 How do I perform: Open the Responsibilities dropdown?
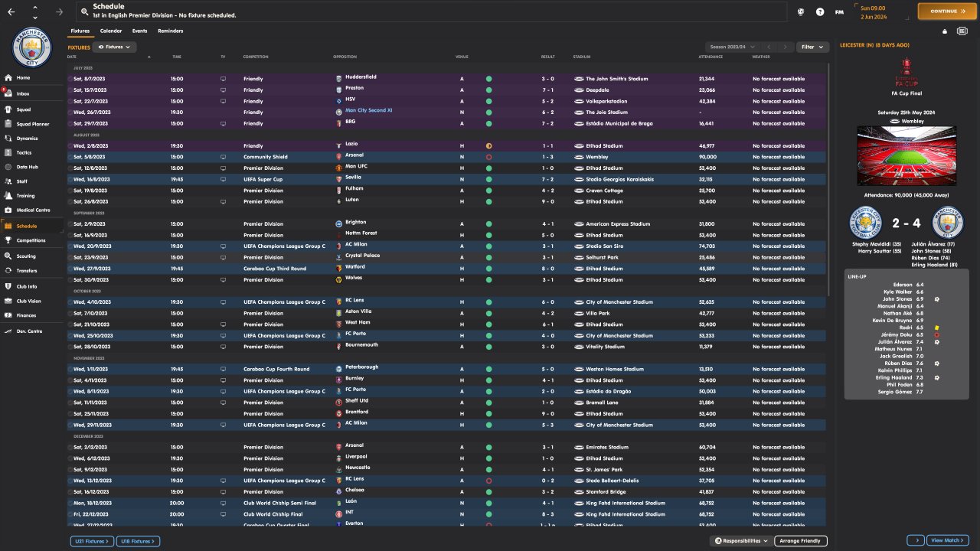(x=741, y=541)
